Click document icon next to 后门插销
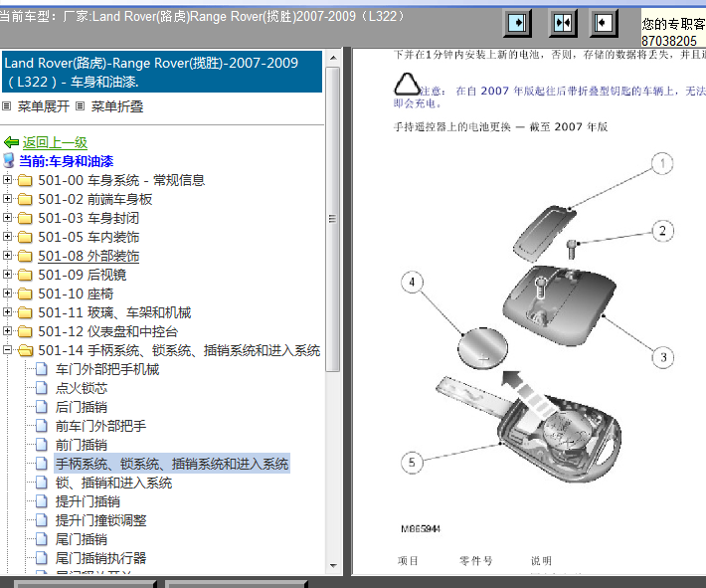 [42, 407]
